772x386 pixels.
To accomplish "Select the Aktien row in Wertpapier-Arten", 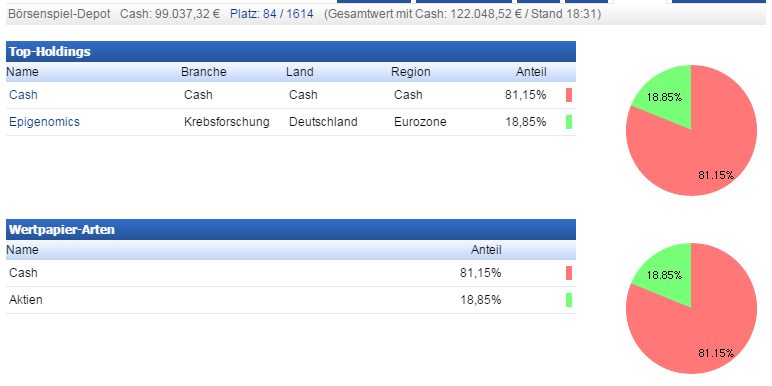I will coord(290,300).
